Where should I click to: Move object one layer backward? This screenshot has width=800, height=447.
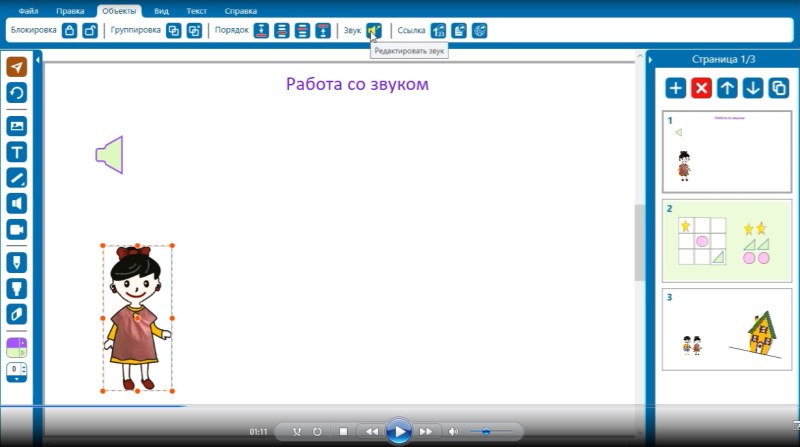[x=282, y=31]
